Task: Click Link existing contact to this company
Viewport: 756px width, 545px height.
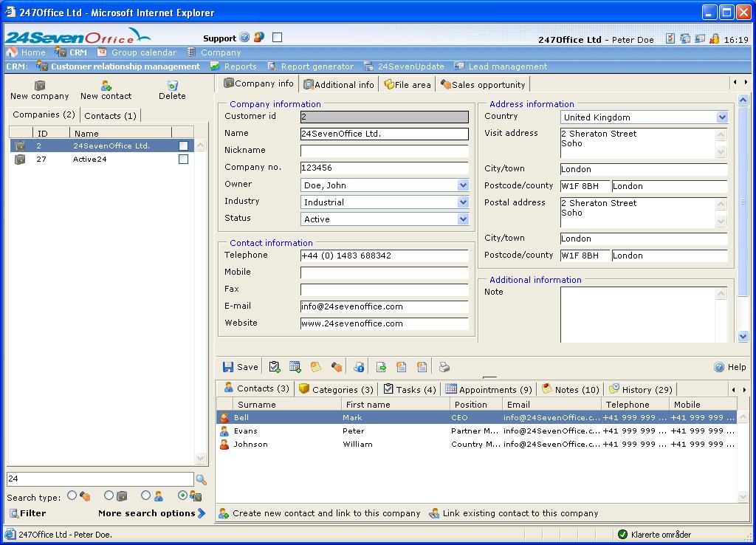Action: pos(520,513)
